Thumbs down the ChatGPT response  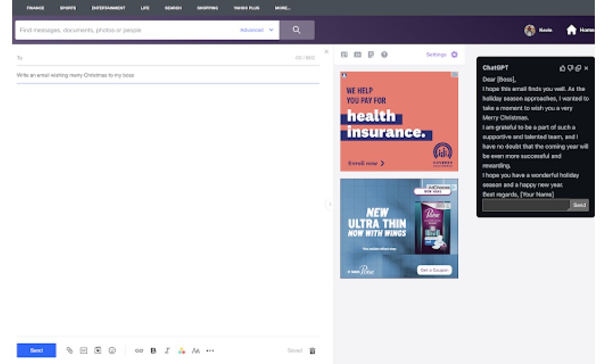point(570,68)
